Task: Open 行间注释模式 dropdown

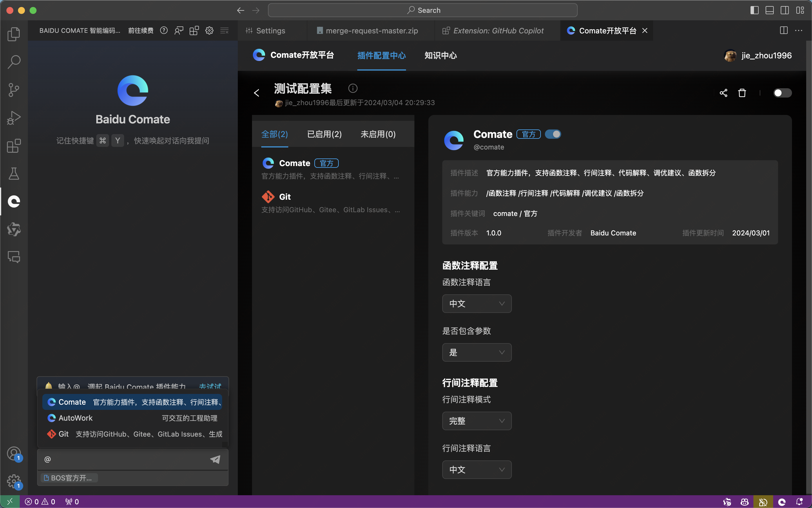Action: click(477, 421)
